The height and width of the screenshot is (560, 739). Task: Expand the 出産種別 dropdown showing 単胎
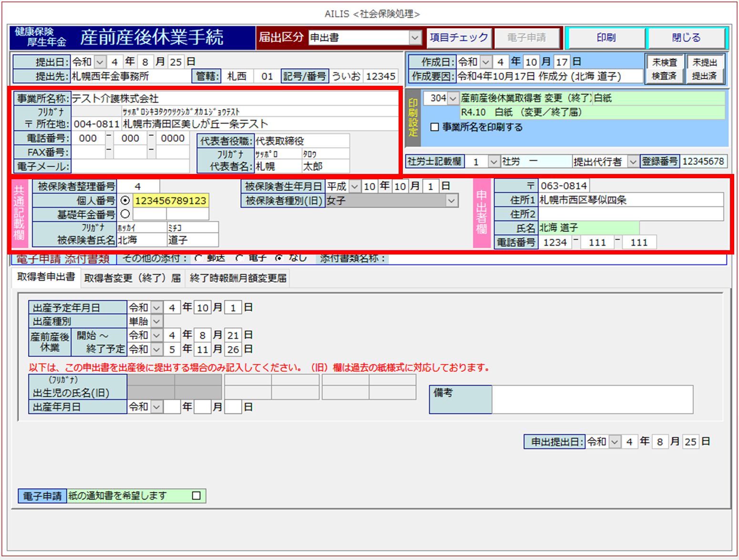coord(157,322)
